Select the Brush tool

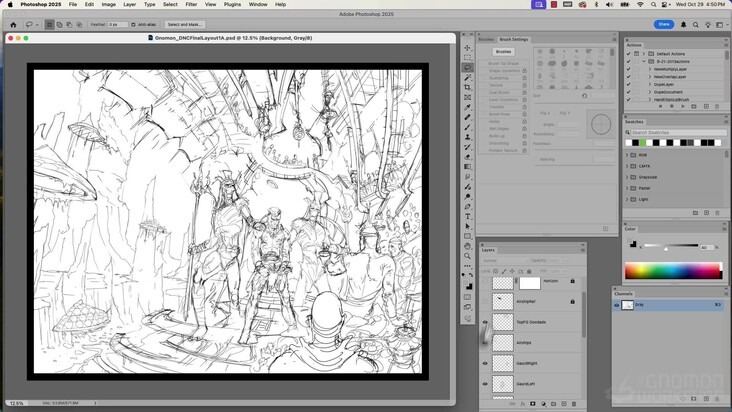[467, 127]
